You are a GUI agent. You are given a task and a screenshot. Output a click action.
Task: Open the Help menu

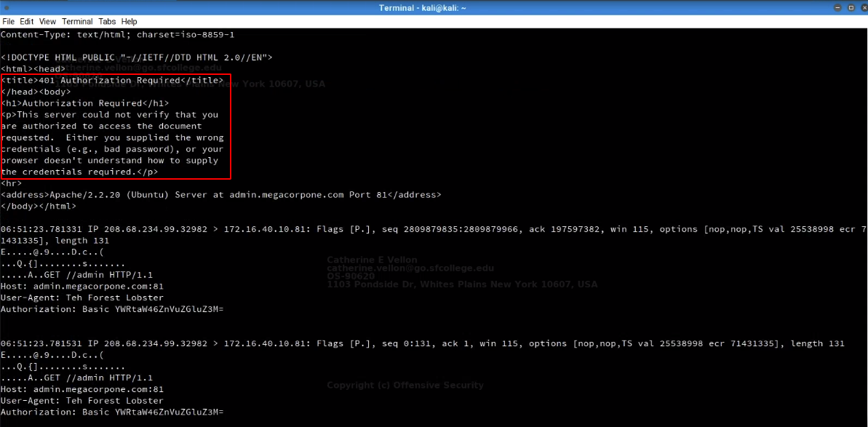(x=129, y=22)
